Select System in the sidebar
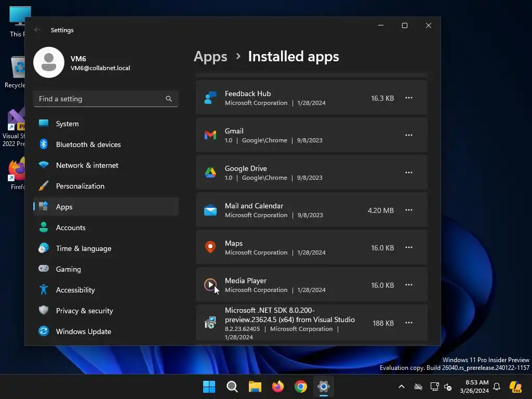The image size is (532, 399). pyautogui.click(x=106, y=124)
